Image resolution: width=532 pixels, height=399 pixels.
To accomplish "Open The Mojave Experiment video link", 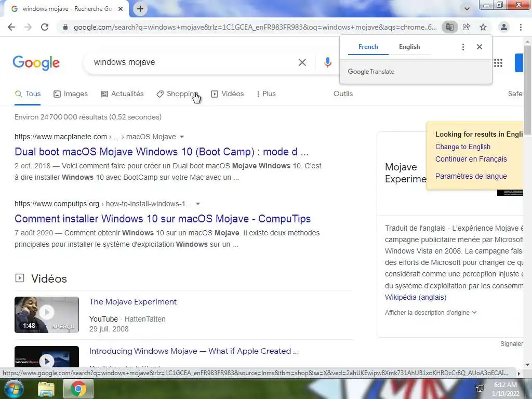I will pyautogui.click(x=133, y=302).
